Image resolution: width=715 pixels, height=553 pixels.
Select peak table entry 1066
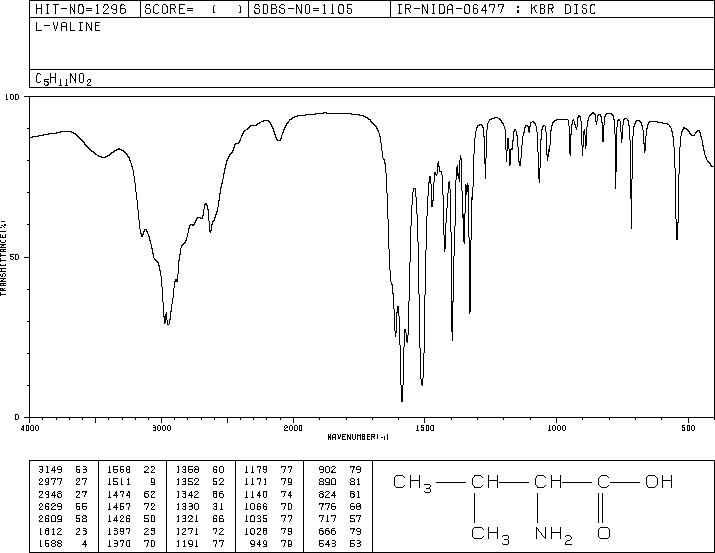(256, 506)
